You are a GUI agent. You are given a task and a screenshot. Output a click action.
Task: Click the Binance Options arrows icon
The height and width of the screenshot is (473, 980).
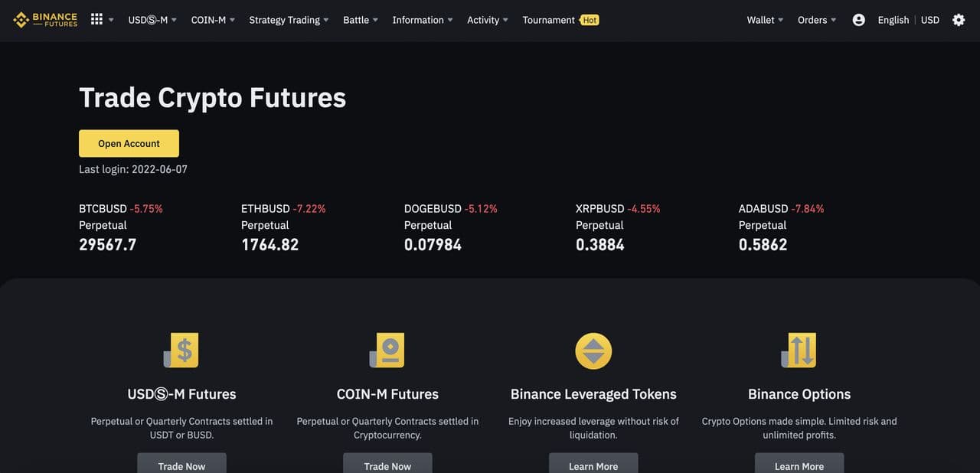click(x=799, y=351)
